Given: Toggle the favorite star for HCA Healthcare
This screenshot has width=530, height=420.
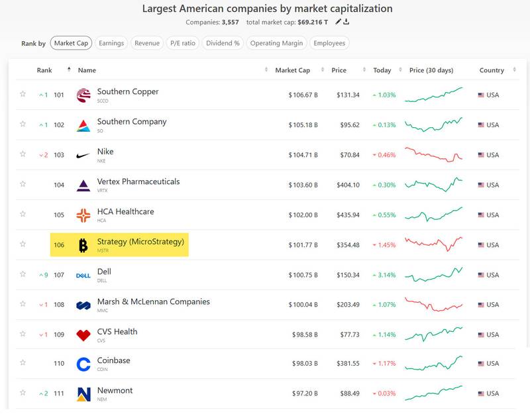Looking at the screenshot, I should click(23, 213).
